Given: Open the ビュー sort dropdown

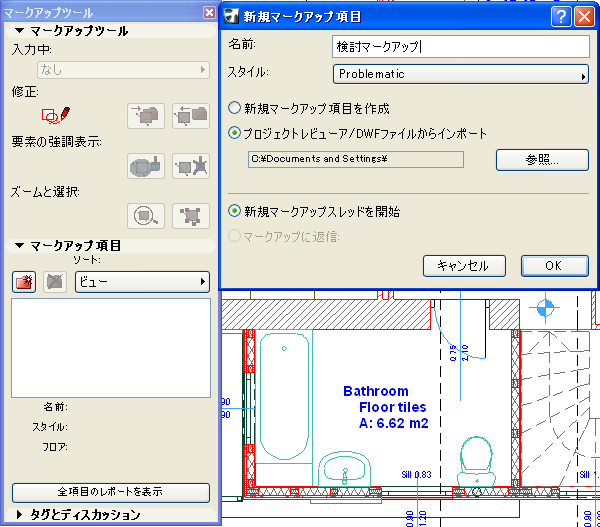Looking at the screenshot, I should (142, 282).
